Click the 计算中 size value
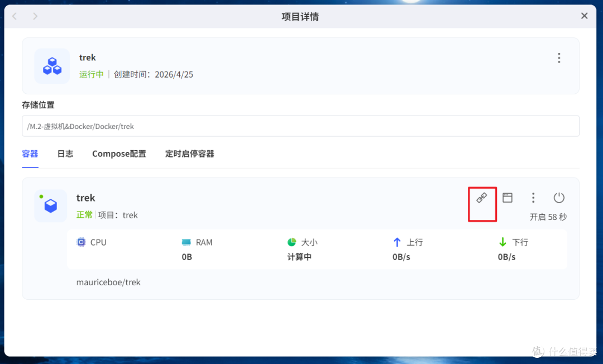This screenshot has height=364, width=603. click(299, 257)
